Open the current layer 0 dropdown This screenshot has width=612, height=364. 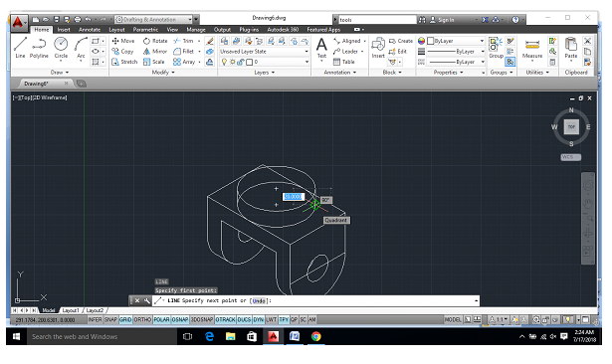[264, 62]
